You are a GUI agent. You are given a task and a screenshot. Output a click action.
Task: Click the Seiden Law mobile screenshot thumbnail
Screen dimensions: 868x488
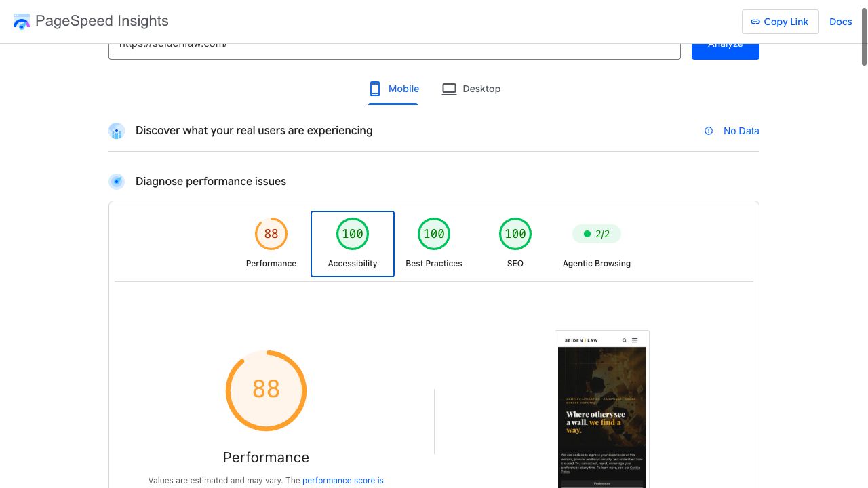(602, 409)
